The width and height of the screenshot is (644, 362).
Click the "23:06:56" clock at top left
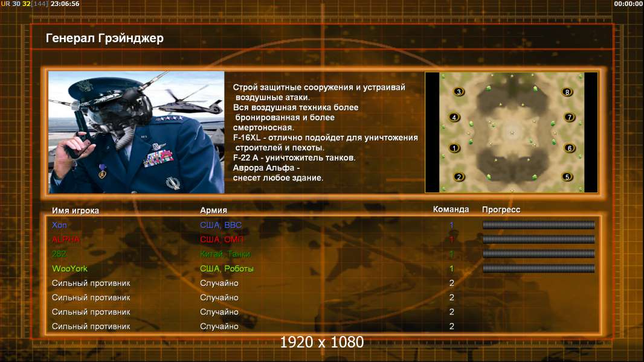(x=65, y=4)
